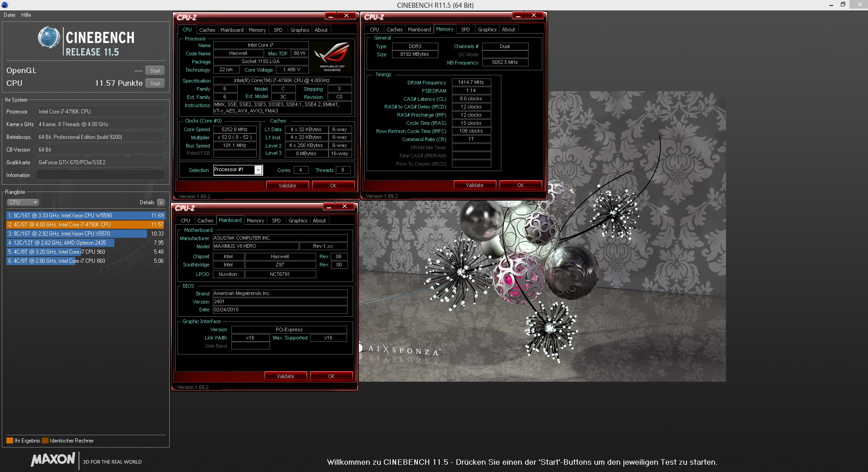Start the CPU benchmark
The width and height of the screenshot is (868, 472).
pyautogui.click(x=155, y=83)
